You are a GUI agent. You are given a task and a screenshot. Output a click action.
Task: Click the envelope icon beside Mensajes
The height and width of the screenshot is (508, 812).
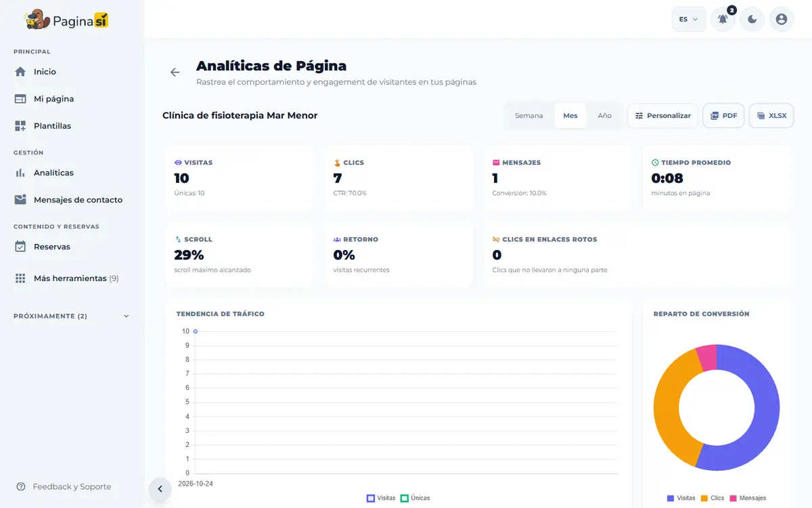(x=496, y=163)
